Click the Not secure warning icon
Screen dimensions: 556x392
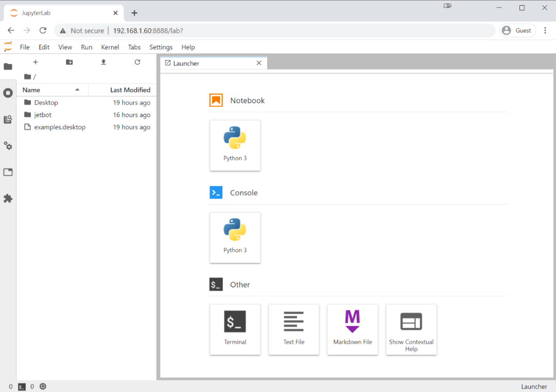(63, 31)
